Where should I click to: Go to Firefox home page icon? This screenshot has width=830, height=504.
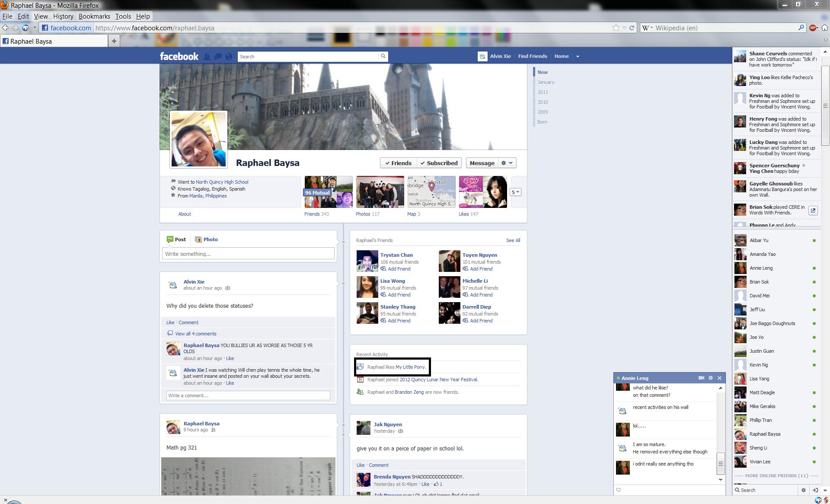point(825,28)
